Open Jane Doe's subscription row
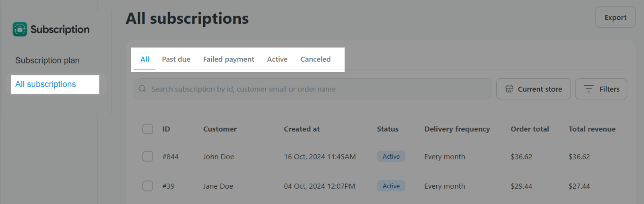The height and width of the screenshot is (204, 644). [x=218, y=186]
